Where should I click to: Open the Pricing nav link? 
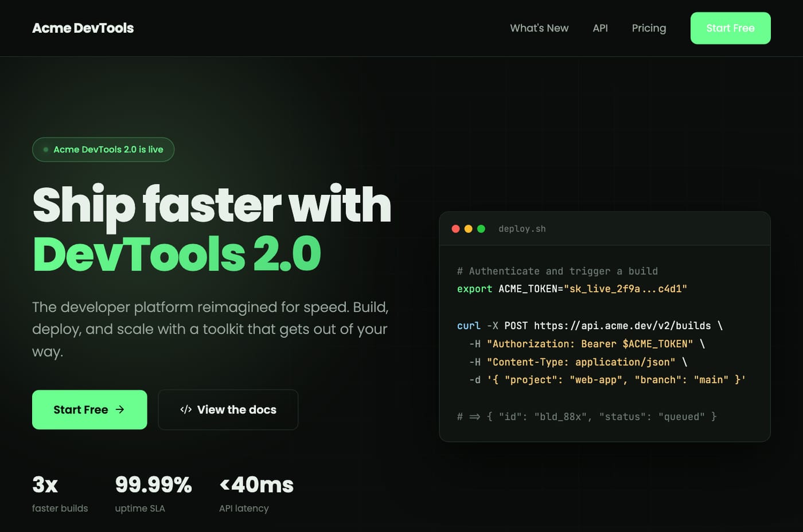tap(649, 28)
